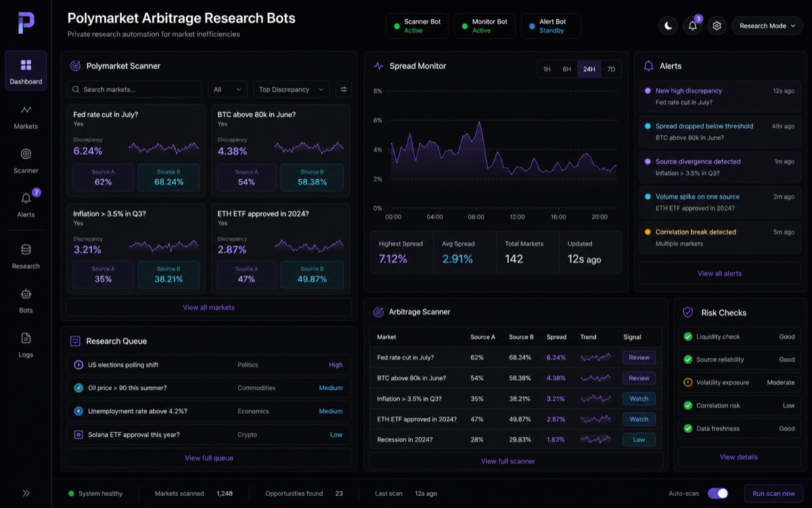812x508 pixels.
Task: Open Volume spike on one source alert
Action: pos(719,202)
